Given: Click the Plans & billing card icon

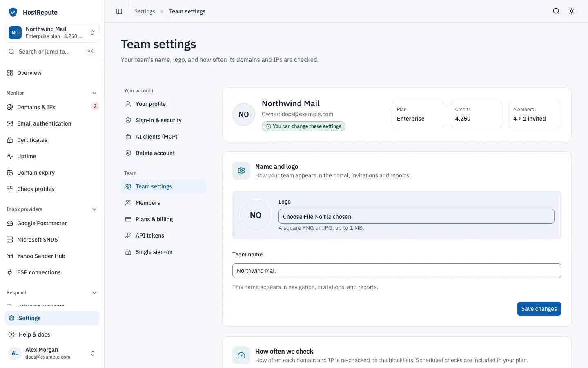Looking at the screenshot, I should click(128, 219).
